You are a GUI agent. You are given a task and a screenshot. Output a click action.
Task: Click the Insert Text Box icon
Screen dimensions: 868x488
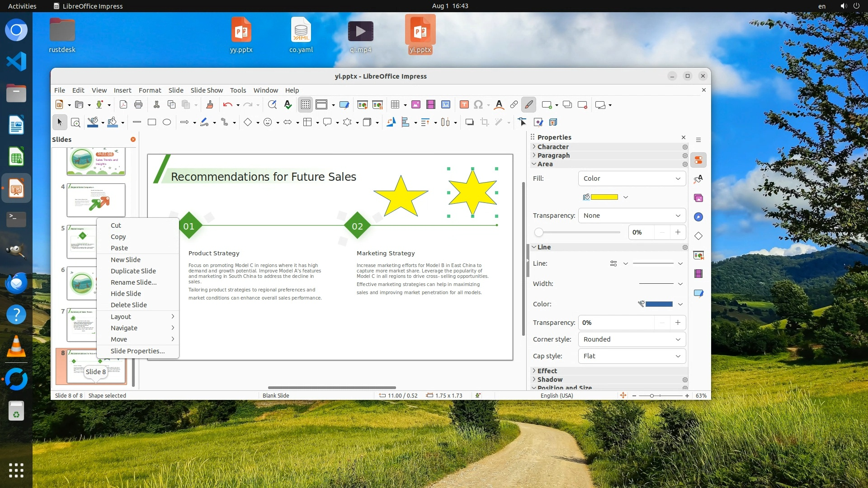464,105
